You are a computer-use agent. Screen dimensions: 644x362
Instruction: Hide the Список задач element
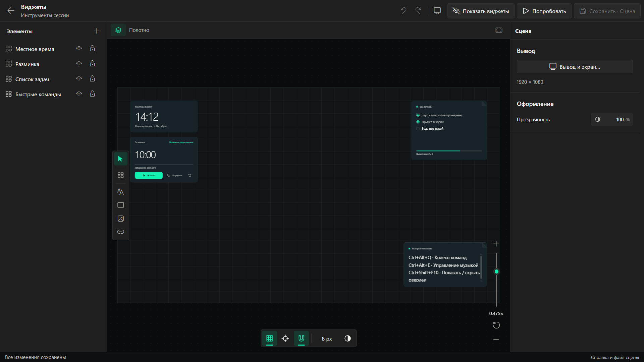click(79, 79)
